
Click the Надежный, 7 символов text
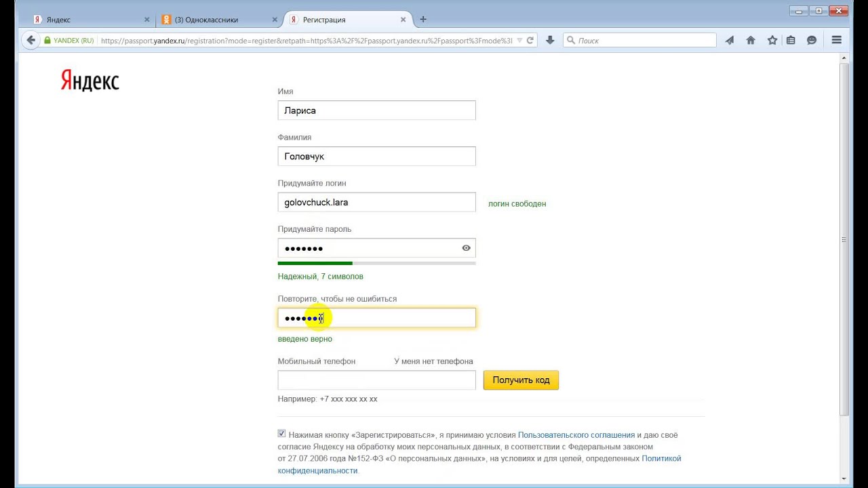click(x=320, y=277)
